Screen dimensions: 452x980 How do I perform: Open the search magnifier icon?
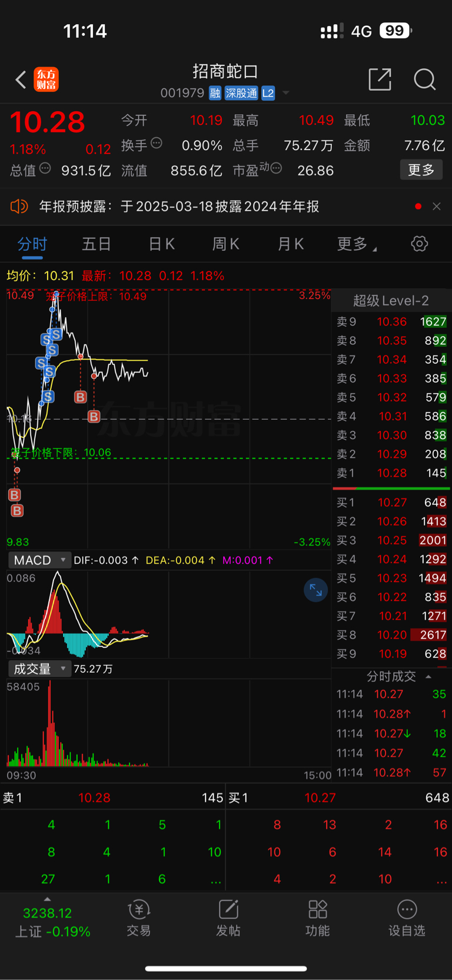tap(424, 79)
